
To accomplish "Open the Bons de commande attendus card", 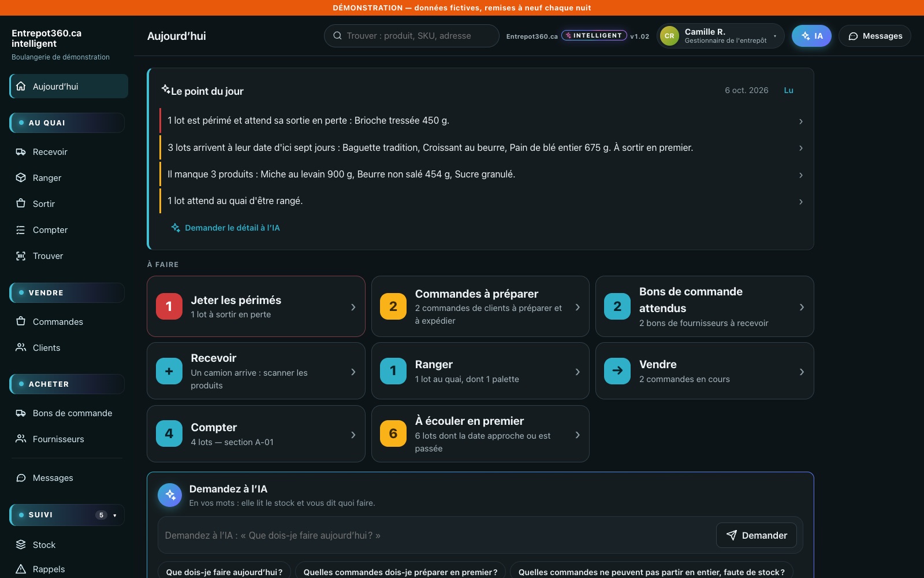I will [705, 306].
